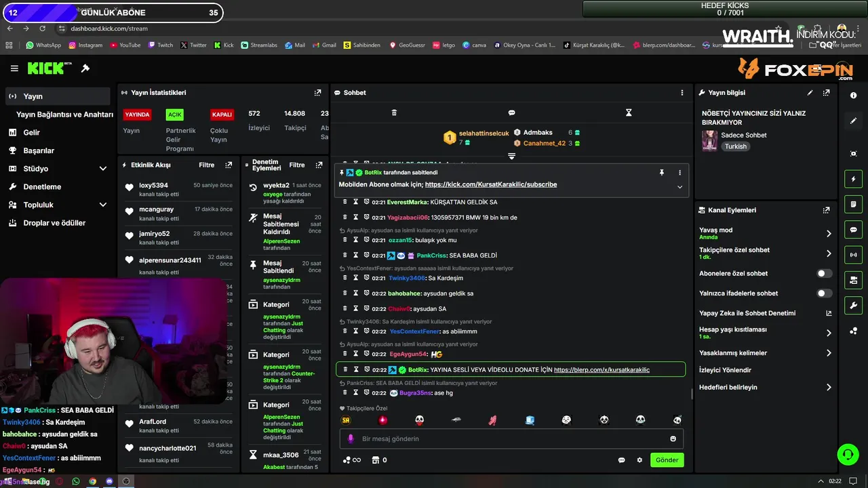Click the AI moderation external link icon

[x=829, y=313]
